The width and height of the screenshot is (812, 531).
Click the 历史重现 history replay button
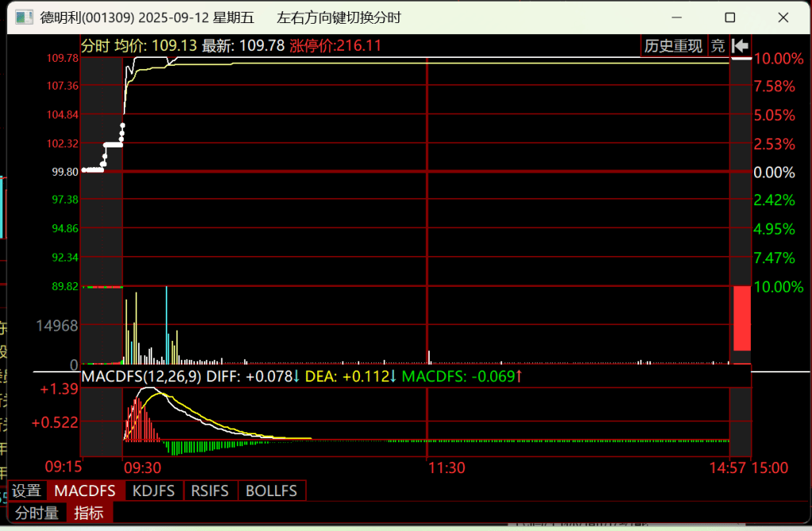click(673, 46)
